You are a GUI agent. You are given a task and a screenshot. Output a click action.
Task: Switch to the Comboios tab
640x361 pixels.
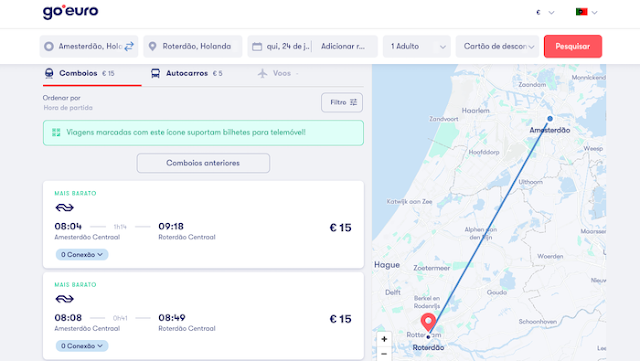click(x=92, y=74)
